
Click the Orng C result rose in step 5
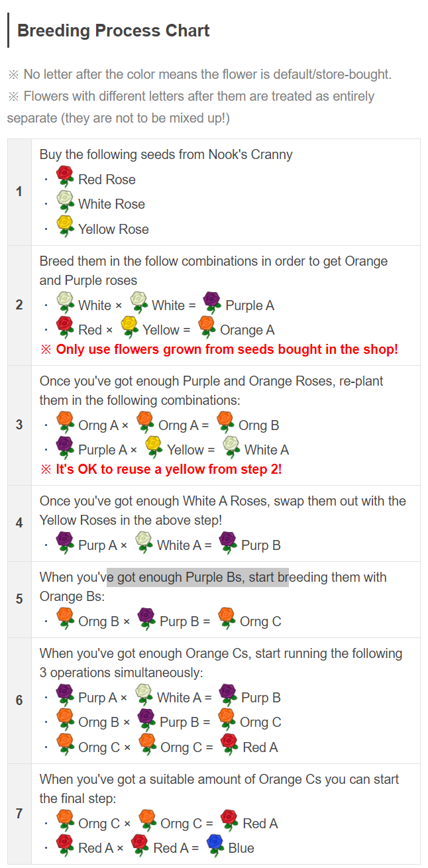pos(227,619)
